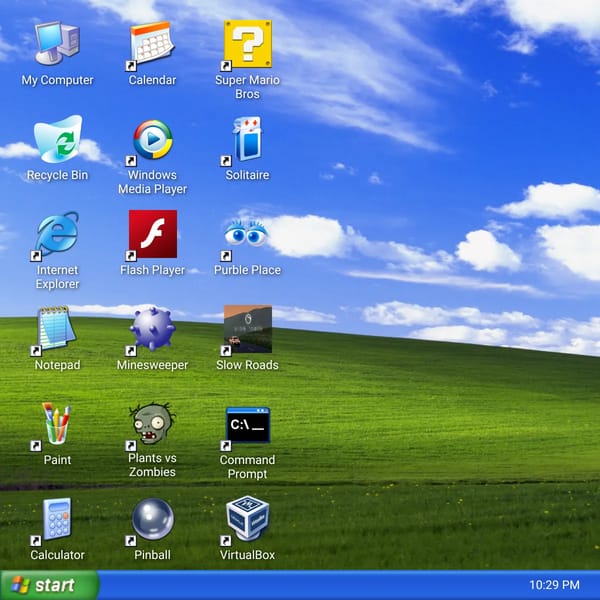The image size is (600, 600).
Task: Select the Slow Roads thumbnail icon
Action: coord(248,328)
